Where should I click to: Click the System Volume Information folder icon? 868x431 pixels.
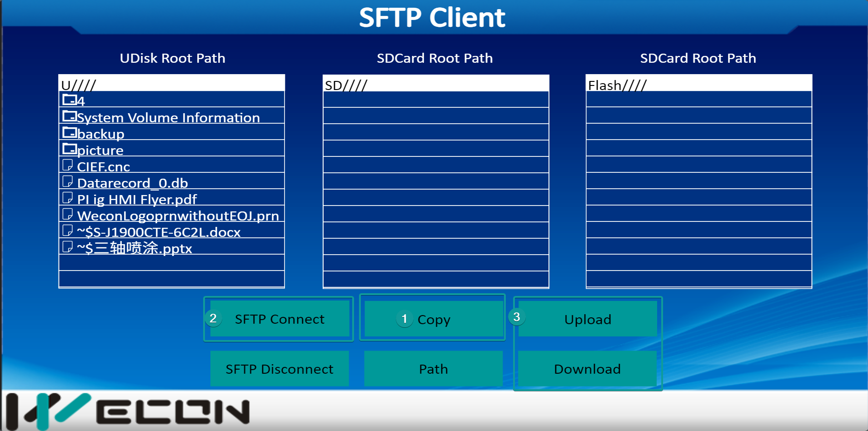tap(69, 116)
